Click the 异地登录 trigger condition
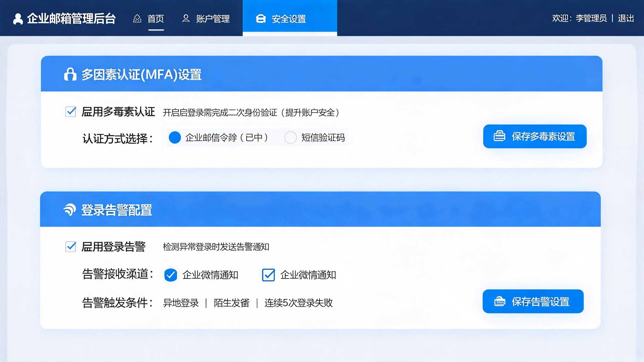This screenshot has width=644, height=362. pos(181,303)
